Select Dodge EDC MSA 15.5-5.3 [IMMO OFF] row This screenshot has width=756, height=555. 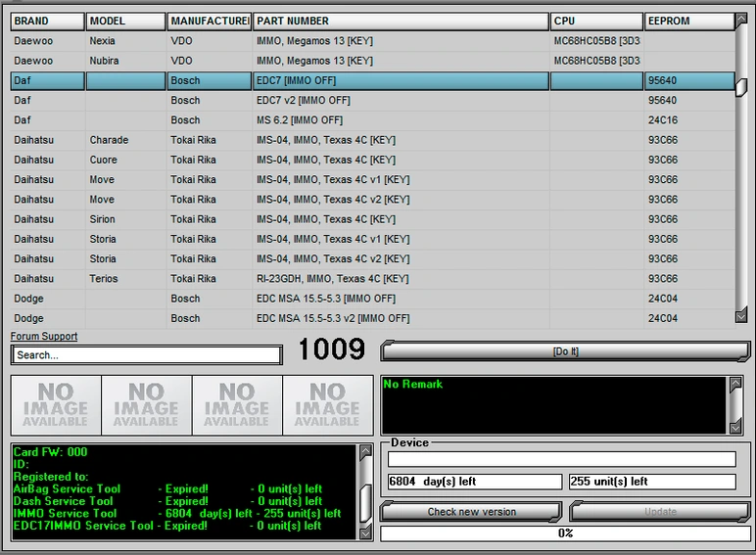373,299
